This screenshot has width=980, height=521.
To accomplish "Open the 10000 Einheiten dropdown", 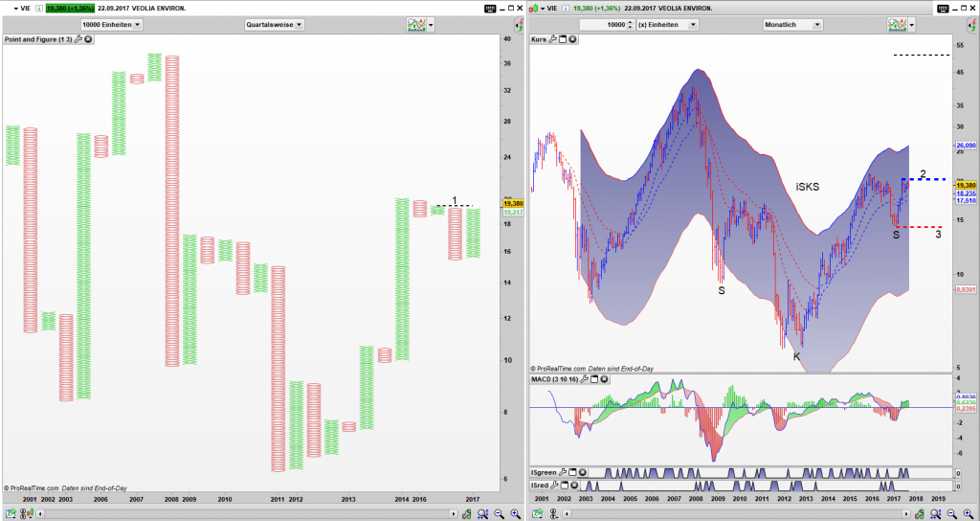I will tap(112, 24).
